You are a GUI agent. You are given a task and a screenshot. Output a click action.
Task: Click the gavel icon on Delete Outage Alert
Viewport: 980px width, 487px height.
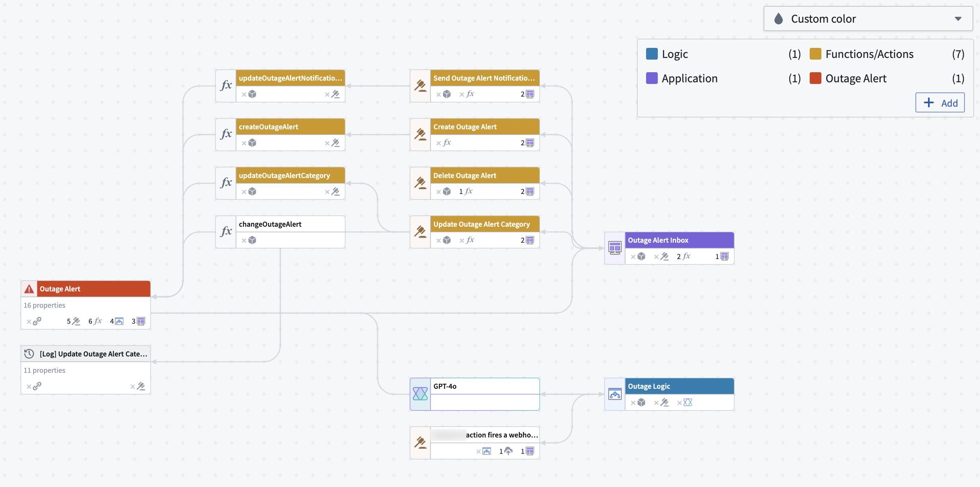(420, 183)
